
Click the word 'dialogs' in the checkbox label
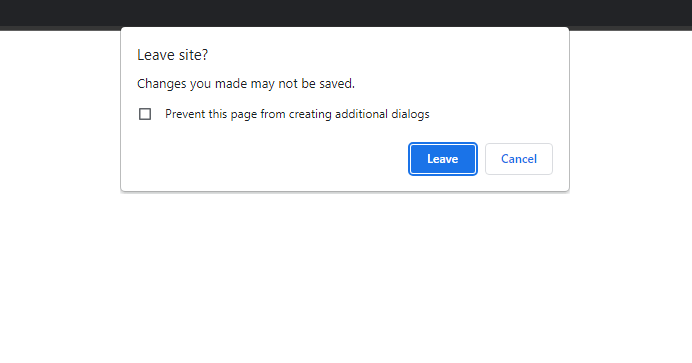coord(410,114)
